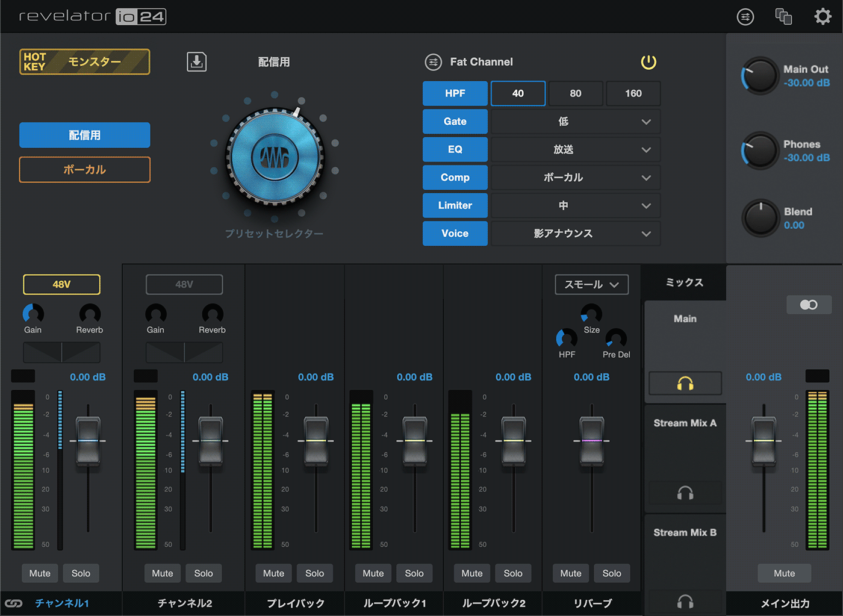The width and height of the screenshot is (843, 616).
Task: Power off the Fat Channel
Action: pos(649,61)
